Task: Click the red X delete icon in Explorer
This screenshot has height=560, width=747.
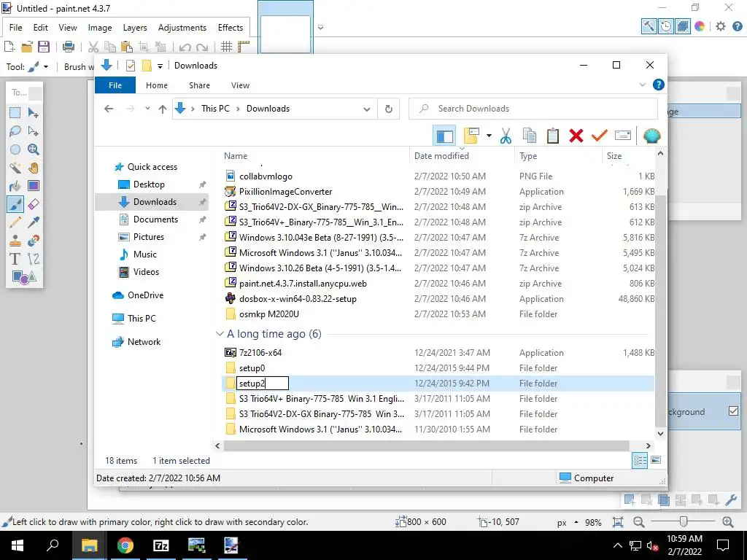Action: coord(576,136)
